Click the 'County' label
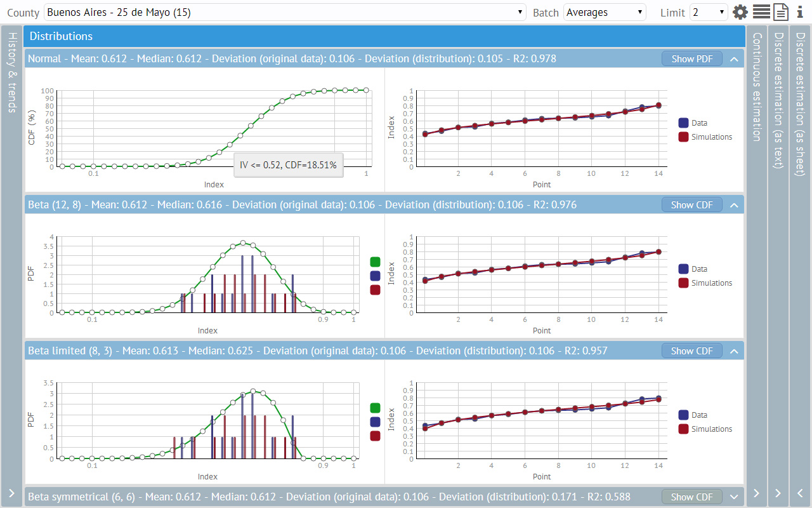This screenshot has width=812, height=508. click(23, 12)
